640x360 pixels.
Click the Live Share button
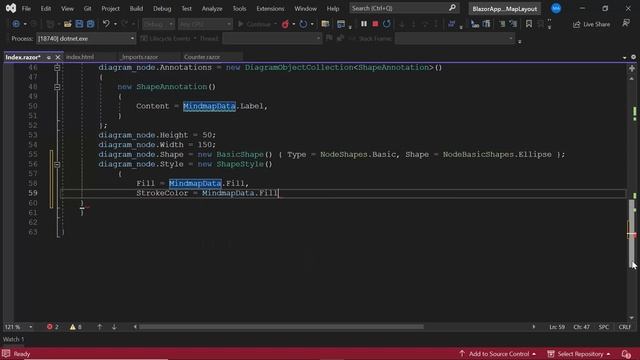[x=591, y=24]
